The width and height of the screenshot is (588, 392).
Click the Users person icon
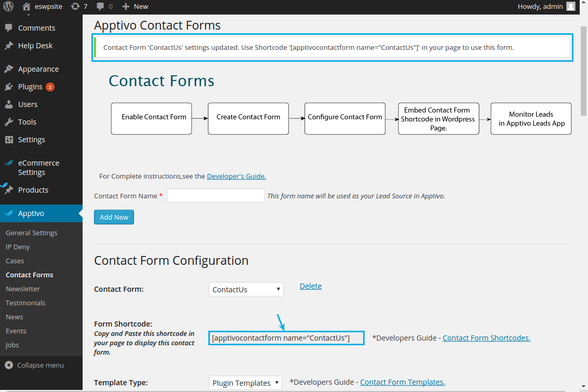(9, 104)
